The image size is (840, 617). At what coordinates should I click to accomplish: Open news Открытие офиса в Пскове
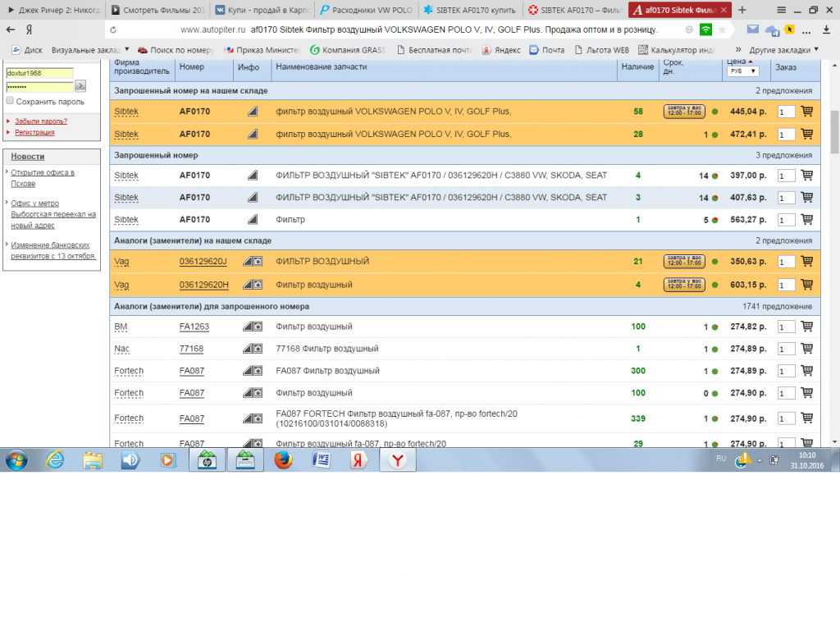[43, 178]
